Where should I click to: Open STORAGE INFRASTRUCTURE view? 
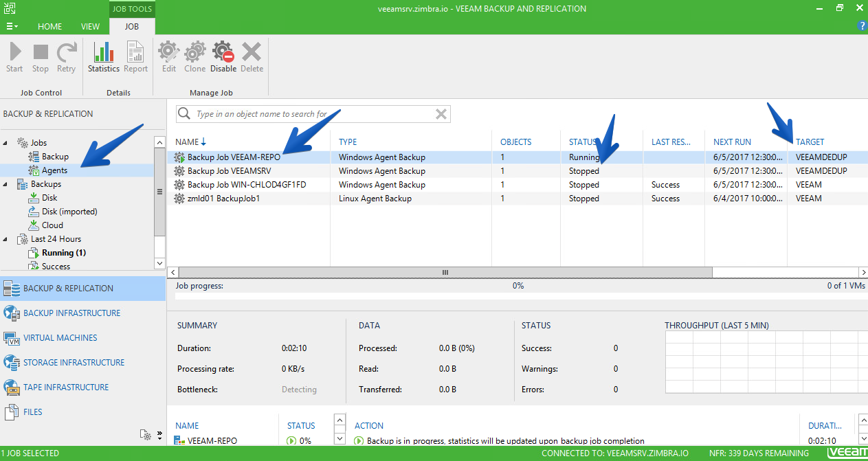point(74,363)
